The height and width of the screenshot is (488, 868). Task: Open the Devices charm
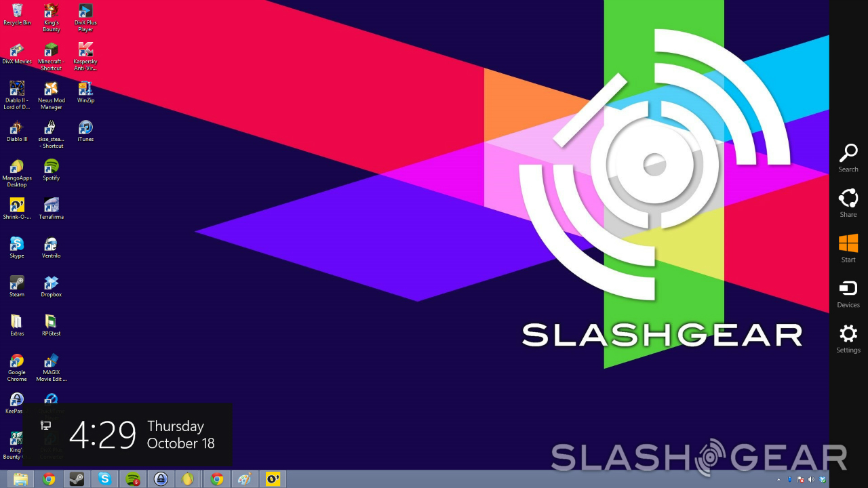[848, 293]
